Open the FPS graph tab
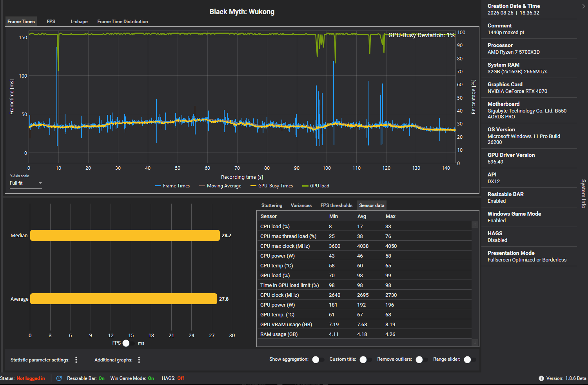588x385 pixels. [51, 22]
